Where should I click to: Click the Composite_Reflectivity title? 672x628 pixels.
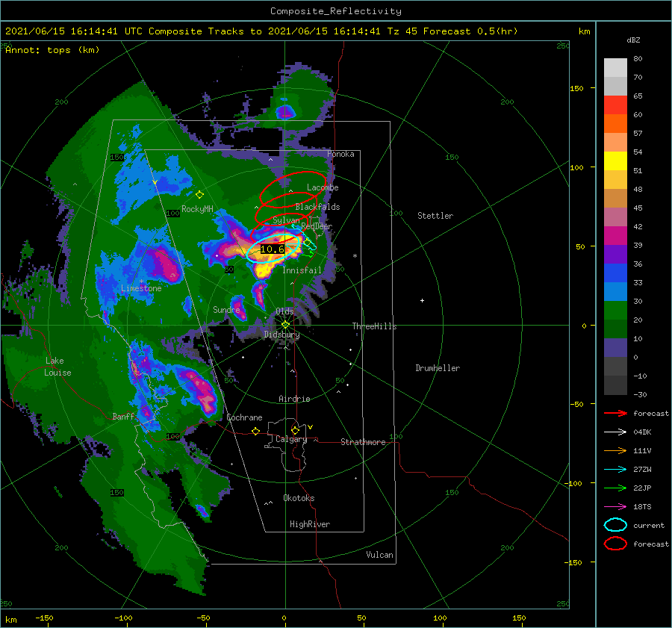click(336, 11)
